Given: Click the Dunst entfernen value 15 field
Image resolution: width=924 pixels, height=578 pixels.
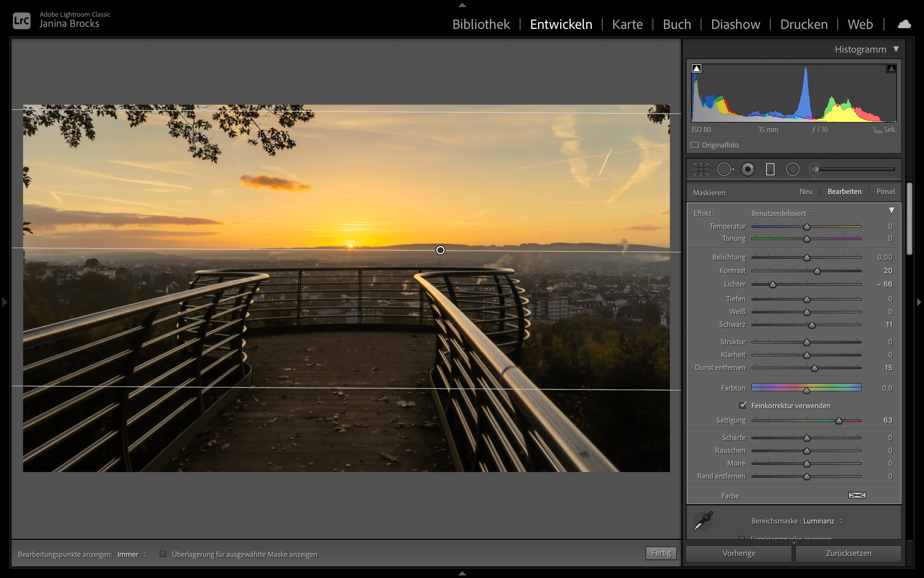Looking at the screenshot, I should 888,368.
